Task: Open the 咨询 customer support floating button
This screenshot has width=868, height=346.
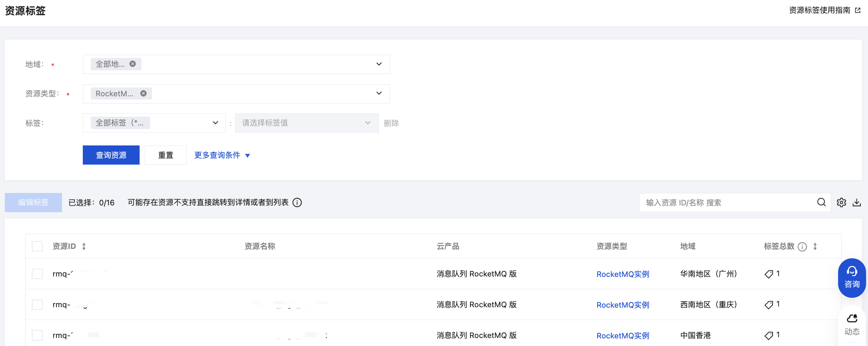Action: click(852, 278)
